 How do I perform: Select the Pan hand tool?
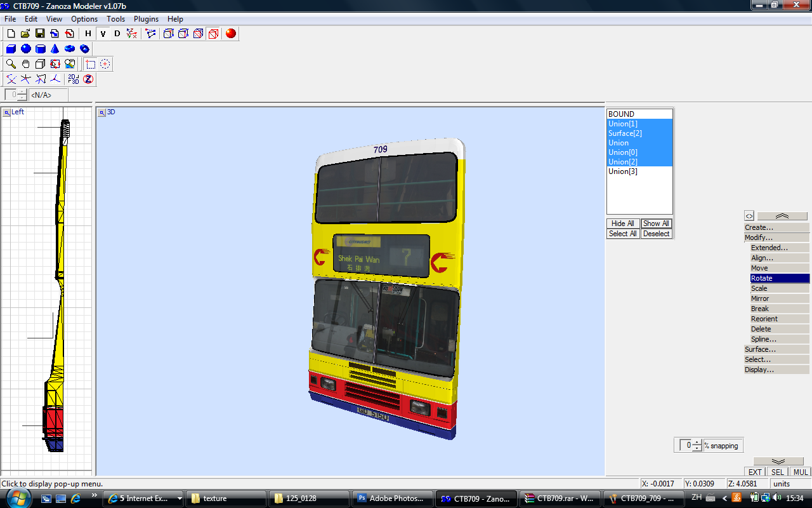26,64
